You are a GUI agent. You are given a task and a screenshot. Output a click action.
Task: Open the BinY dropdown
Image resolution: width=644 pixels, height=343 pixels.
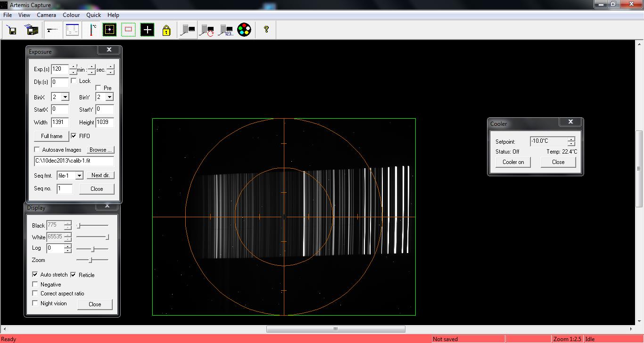tap(109, 97)
